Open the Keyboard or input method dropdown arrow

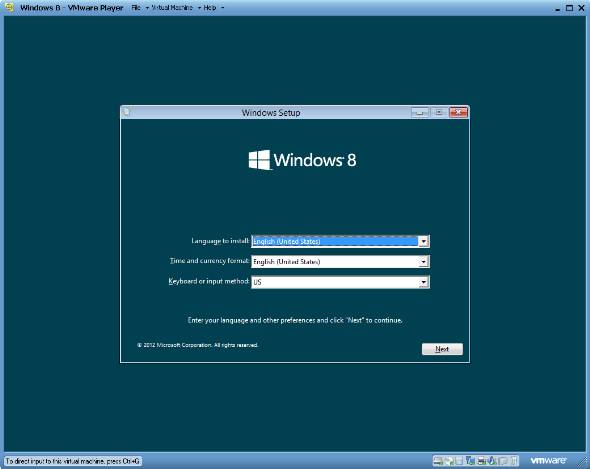point(424,282)
